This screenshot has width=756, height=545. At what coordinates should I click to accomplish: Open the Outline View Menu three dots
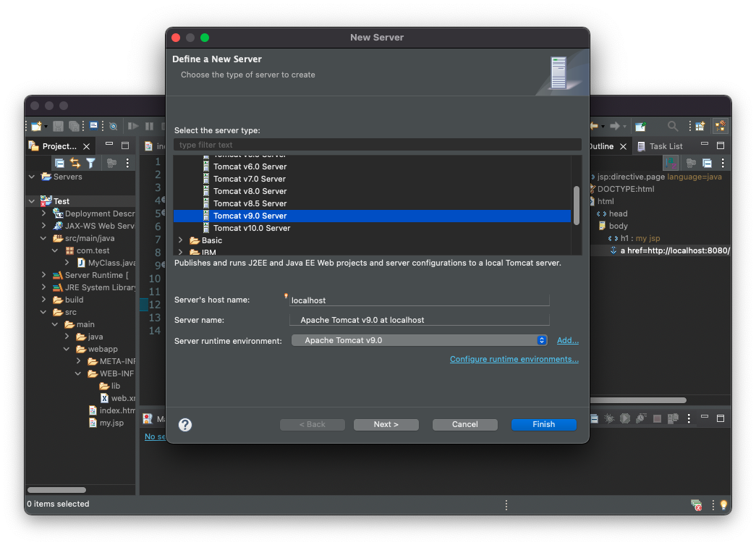tap(722, 163)
